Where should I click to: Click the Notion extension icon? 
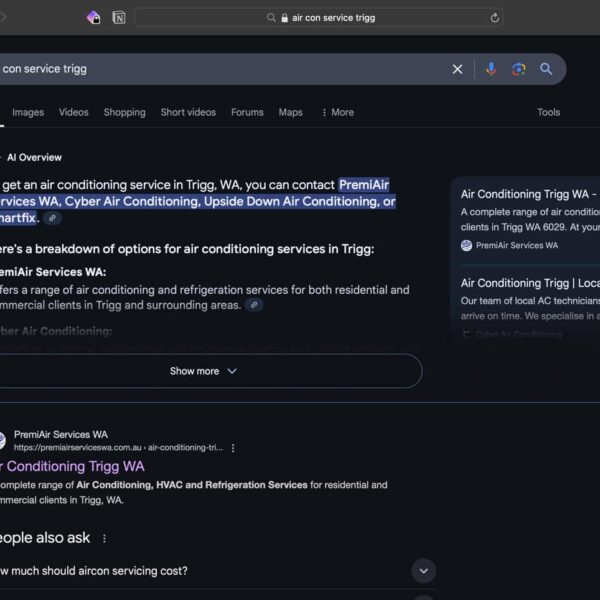(119, 18)
